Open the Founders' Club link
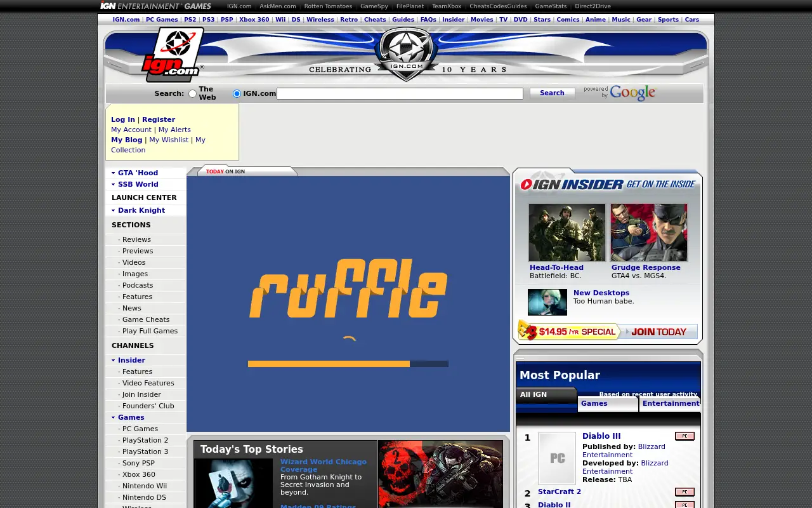The image size is (812, 508). click(x=148, y=406)
